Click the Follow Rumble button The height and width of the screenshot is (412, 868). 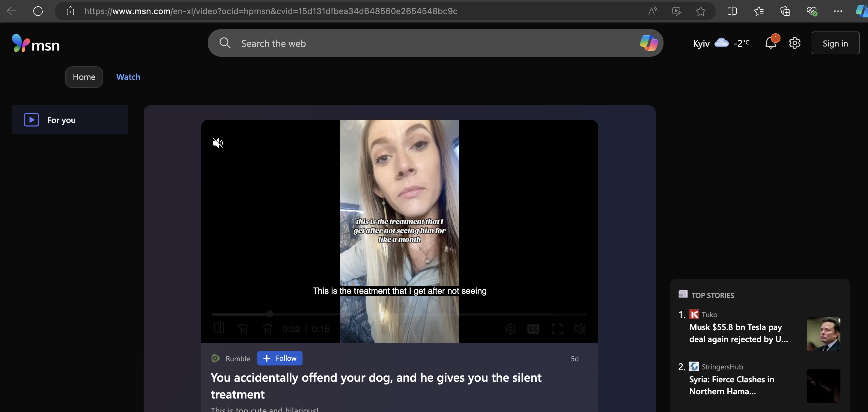pyautogui.click(x=279, y=358)
